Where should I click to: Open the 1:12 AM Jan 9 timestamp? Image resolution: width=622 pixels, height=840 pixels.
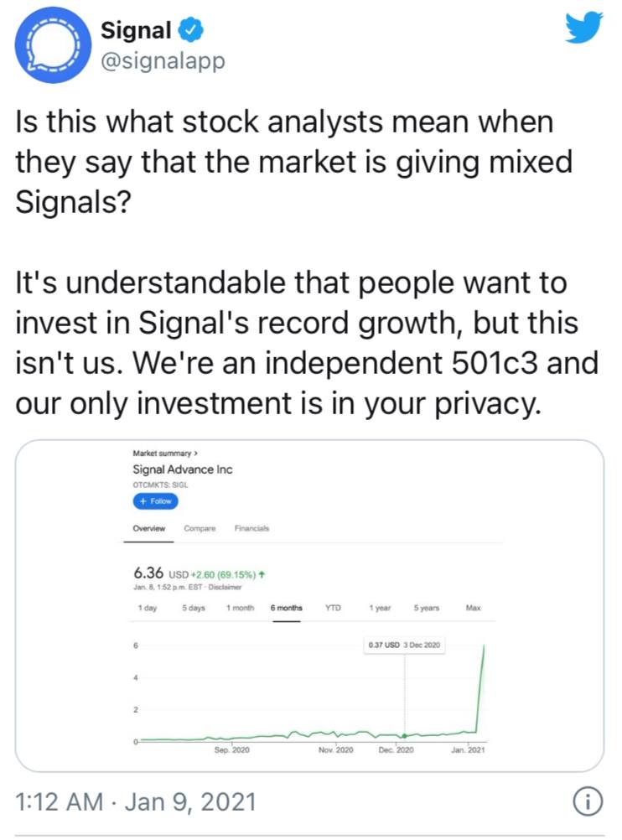(x=136, y=802)
